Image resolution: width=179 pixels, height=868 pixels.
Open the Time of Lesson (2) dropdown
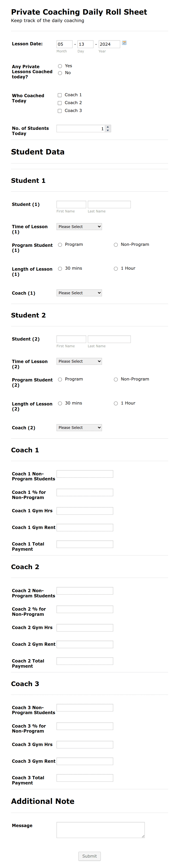coord(79,361)
